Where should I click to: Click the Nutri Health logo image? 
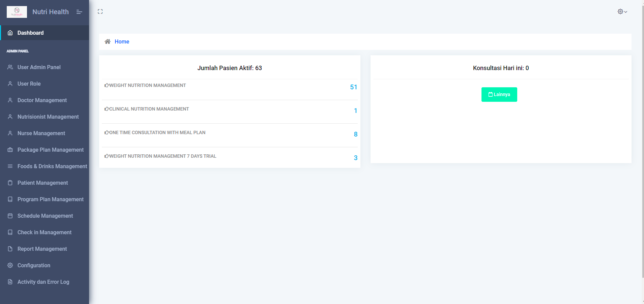click(17, 12)
